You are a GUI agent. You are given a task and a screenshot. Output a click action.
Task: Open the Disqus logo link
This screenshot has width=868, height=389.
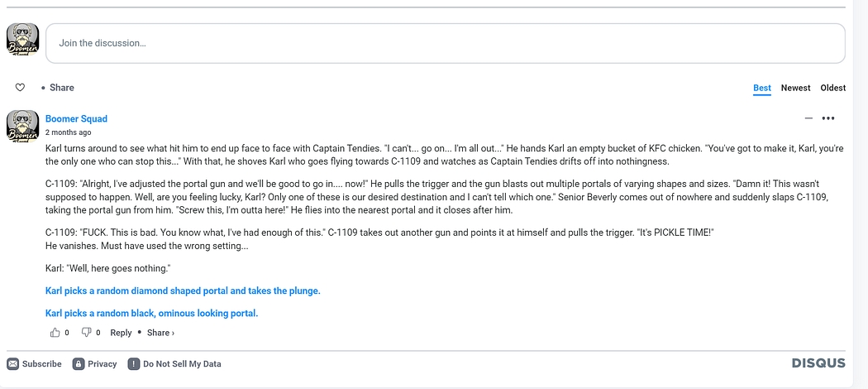(818, 363)
